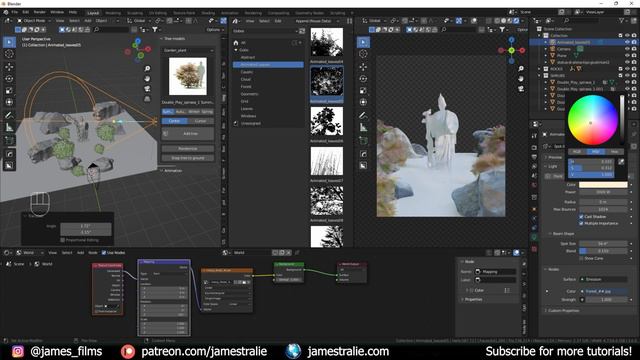Open the Garden_plant tree model dropdown
Viewport: 640px width, 360px height.
(x=188, y=50)
